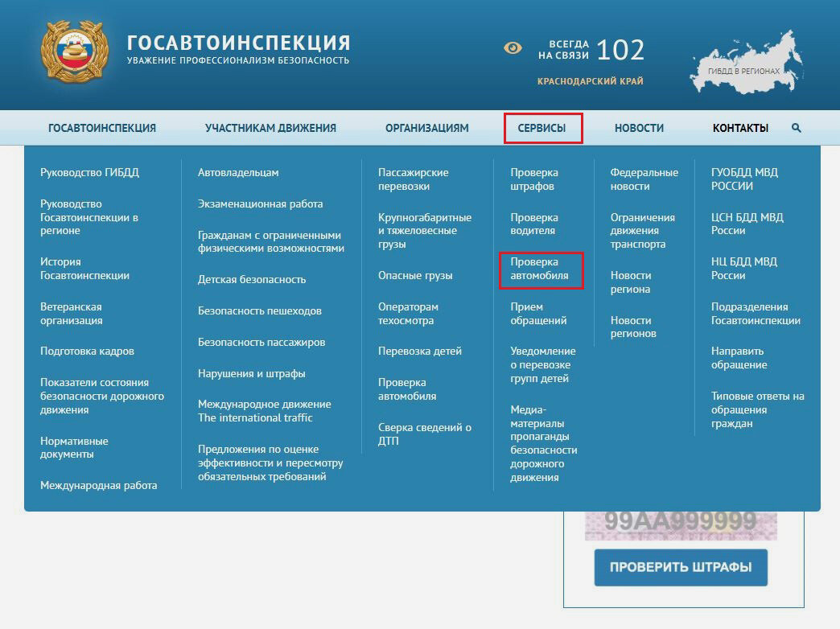
Task: Open Новости регионов
Action: [x=633, y=327]
